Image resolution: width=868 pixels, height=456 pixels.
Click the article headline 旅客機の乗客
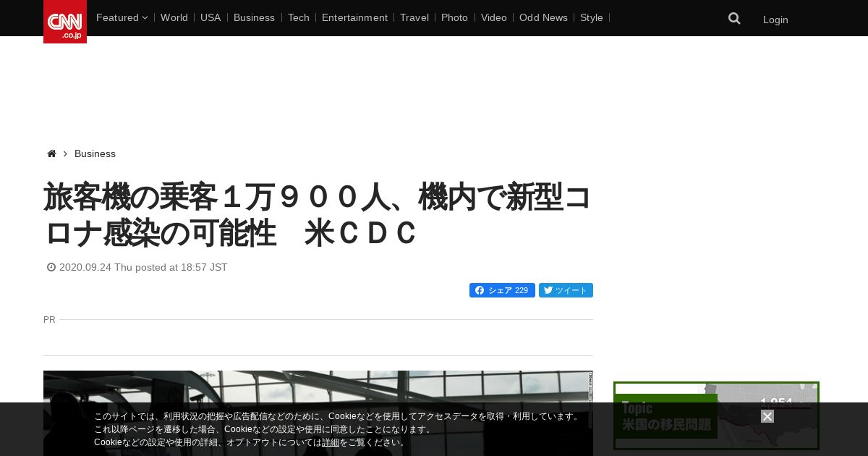(318, 216)
